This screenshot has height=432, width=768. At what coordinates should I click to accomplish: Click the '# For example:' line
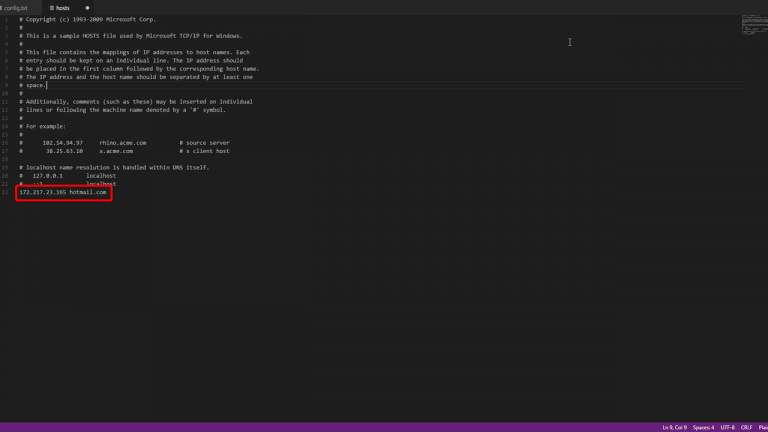[x=42, y=126]
